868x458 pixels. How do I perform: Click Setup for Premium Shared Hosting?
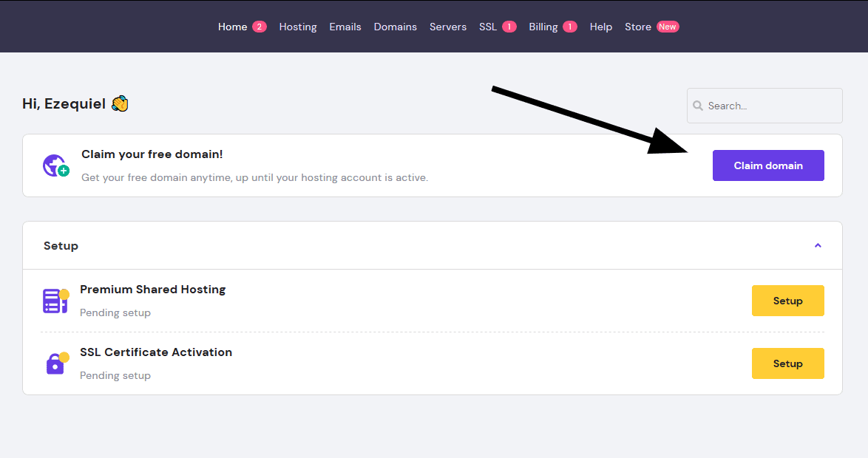pos(787,301)
